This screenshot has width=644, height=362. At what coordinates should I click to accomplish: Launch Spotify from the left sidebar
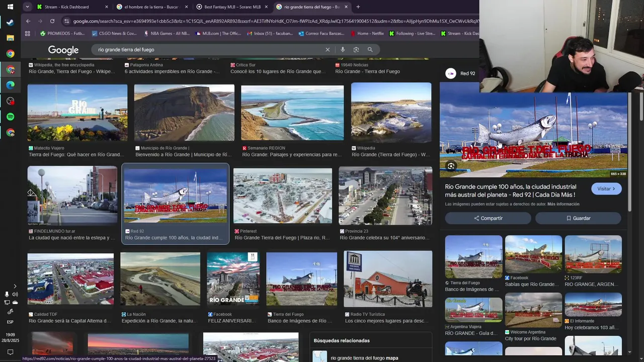coord(10,117)
